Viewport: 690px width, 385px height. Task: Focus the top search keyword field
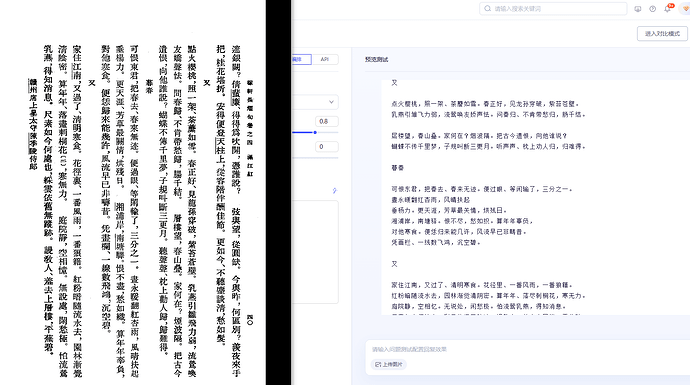(x=553, y=8)
